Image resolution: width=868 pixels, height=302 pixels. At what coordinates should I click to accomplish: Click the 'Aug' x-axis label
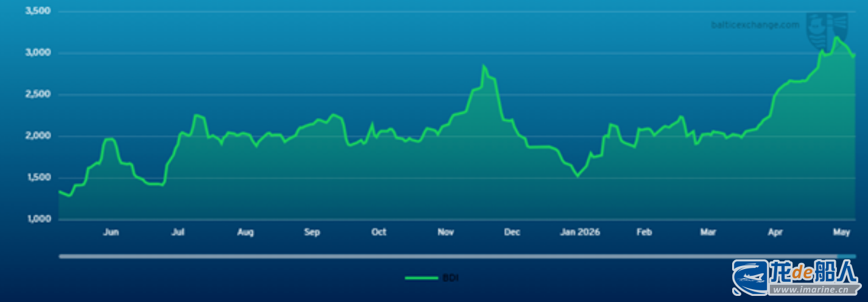click(x=245, y=232)
